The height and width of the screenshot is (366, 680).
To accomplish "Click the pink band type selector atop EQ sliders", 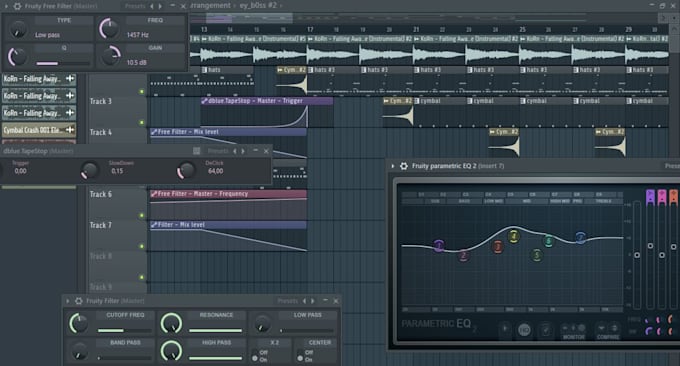I will click(x=662, y=197).
